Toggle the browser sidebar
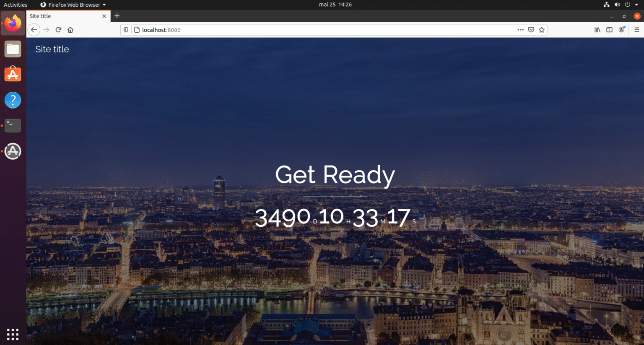 (x=609, y=30)
